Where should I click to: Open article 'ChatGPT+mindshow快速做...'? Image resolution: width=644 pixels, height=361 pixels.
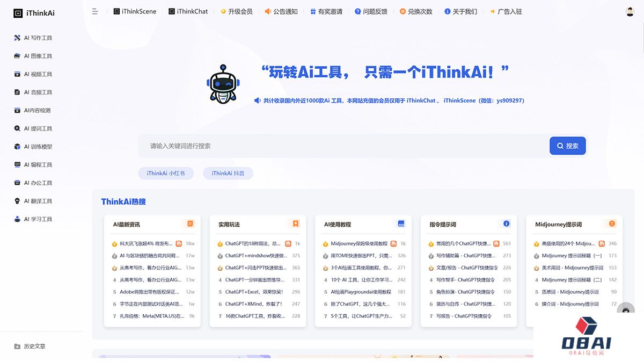click(257, 256)
